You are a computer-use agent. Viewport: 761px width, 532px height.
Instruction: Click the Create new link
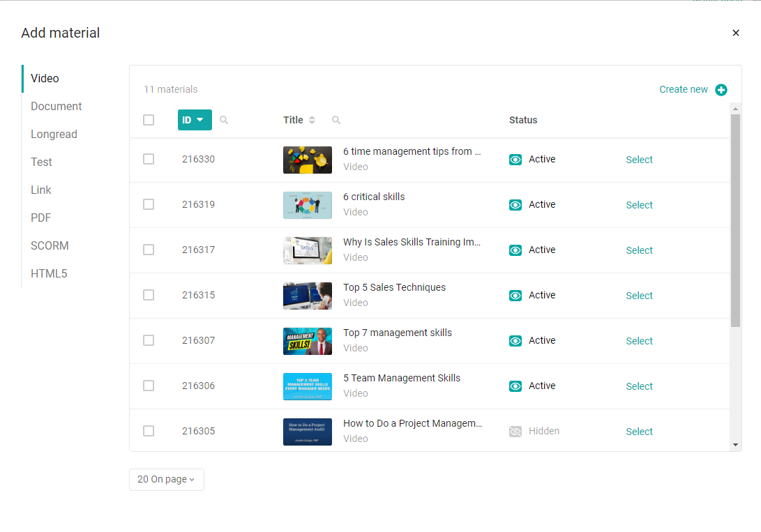684,90
